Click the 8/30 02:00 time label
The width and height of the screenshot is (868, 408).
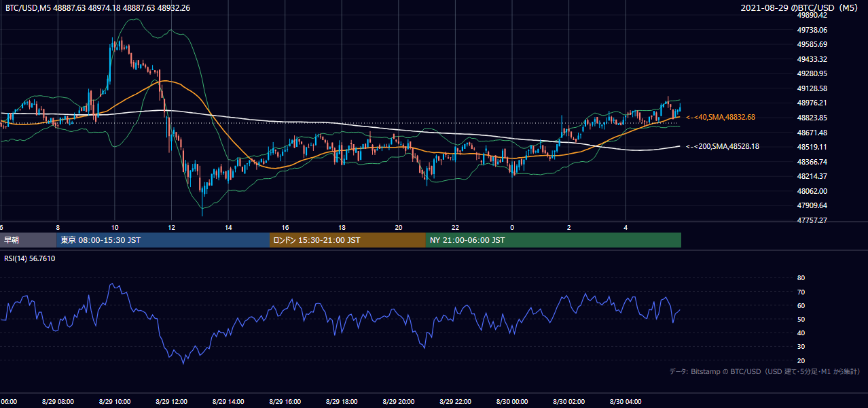568,402
